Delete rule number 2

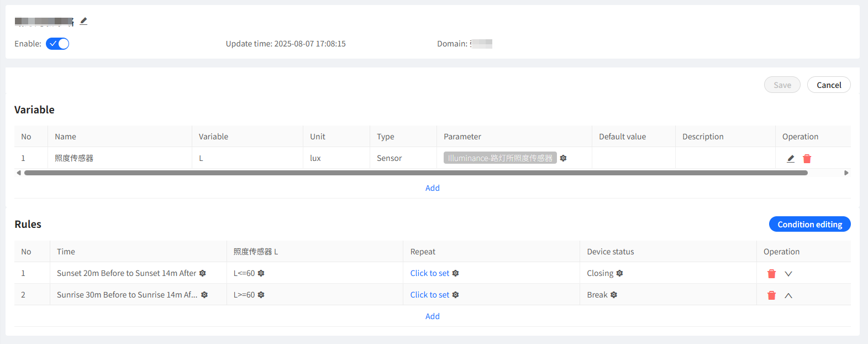pyautogui.click(x=772, y=295)
